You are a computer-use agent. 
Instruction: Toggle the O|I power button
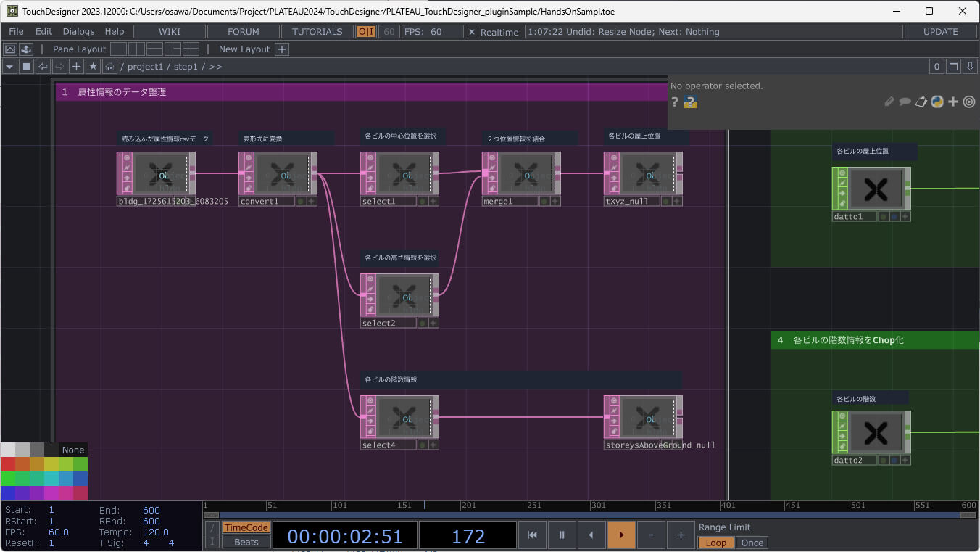(366, 32)
